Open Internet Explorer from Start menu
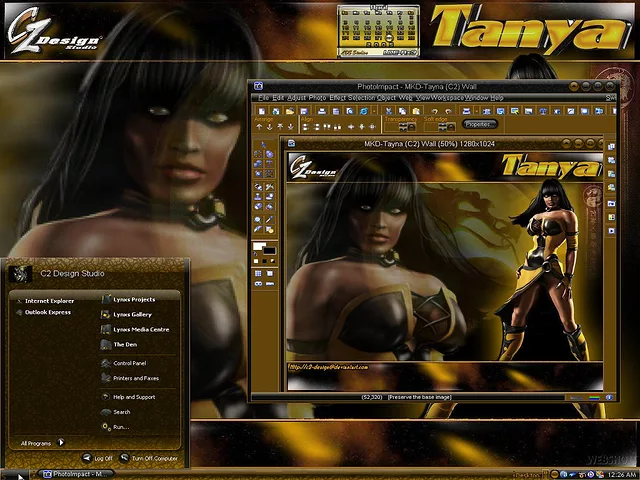Image resolution: width=640 pixels, height=480 pixels. 49,301
